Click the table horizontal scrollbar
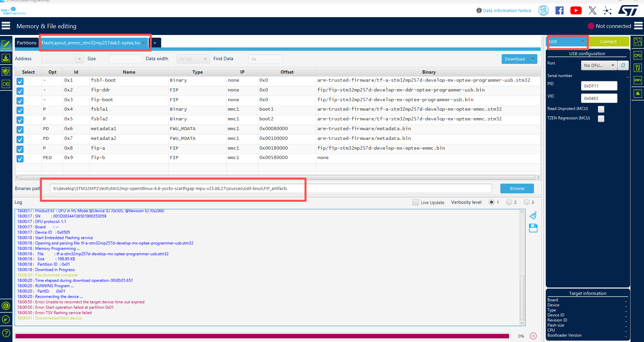The height and width of the screenshot is (342, 644). click(x=278, y=177)
